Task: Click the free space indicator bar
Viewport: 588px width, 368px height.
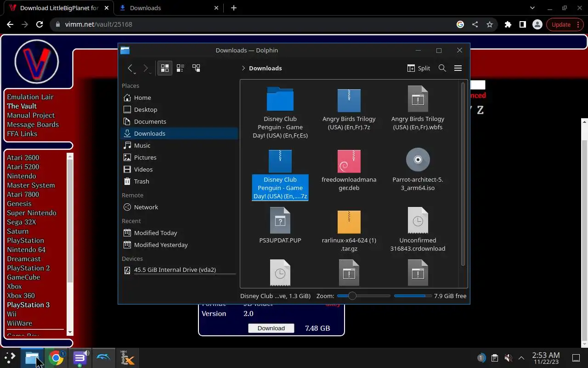Action: 413,296
